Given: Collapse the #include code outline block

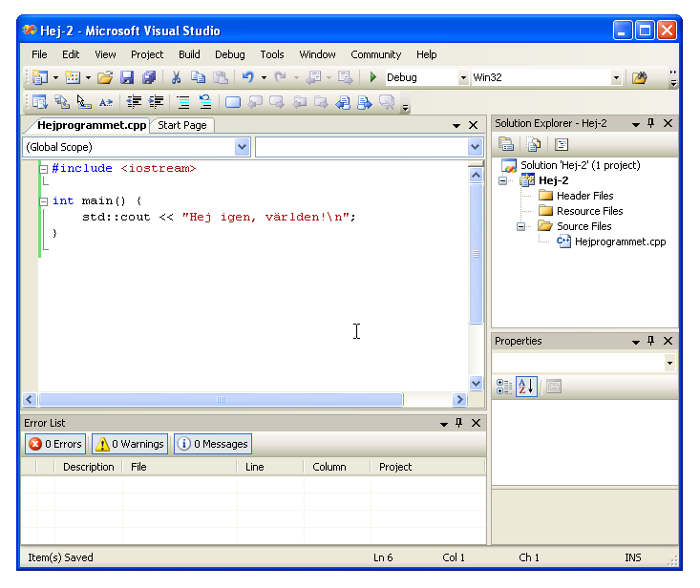Looking at the screenshot, I should (x=43, y=169).
